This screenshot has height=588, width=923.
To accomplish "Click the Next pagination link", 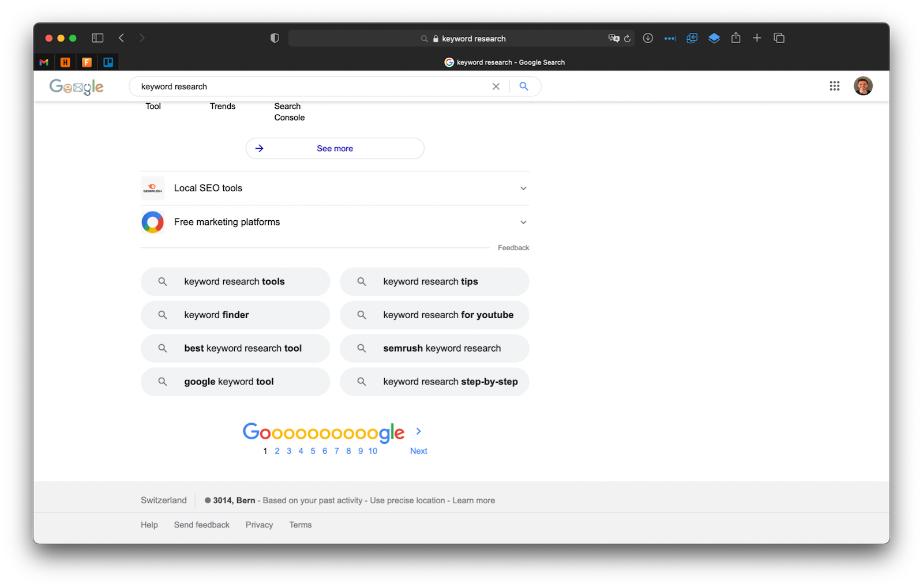I will click(419, 451).
